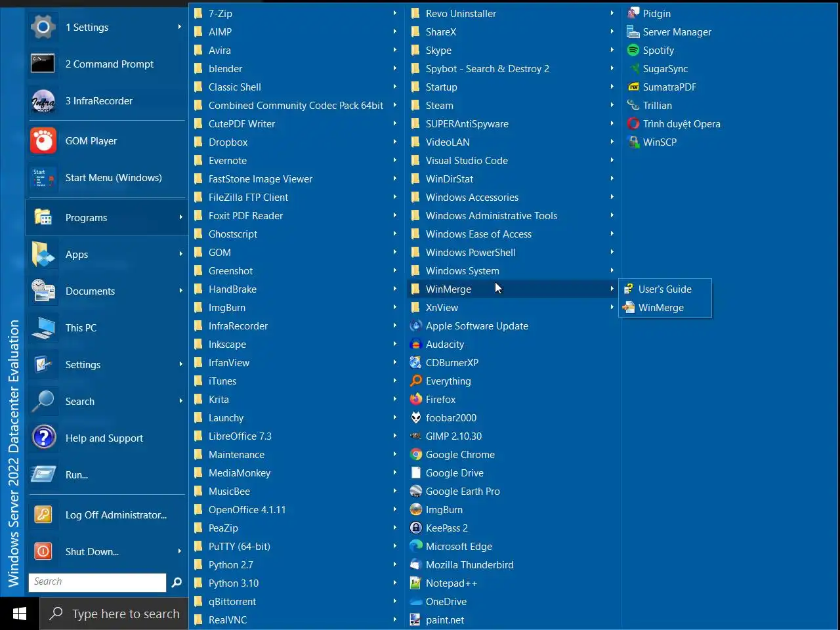The width and height of the screenshot is (840, 630).
Task: Open the Documents menu item
Action: coord(106,291)
